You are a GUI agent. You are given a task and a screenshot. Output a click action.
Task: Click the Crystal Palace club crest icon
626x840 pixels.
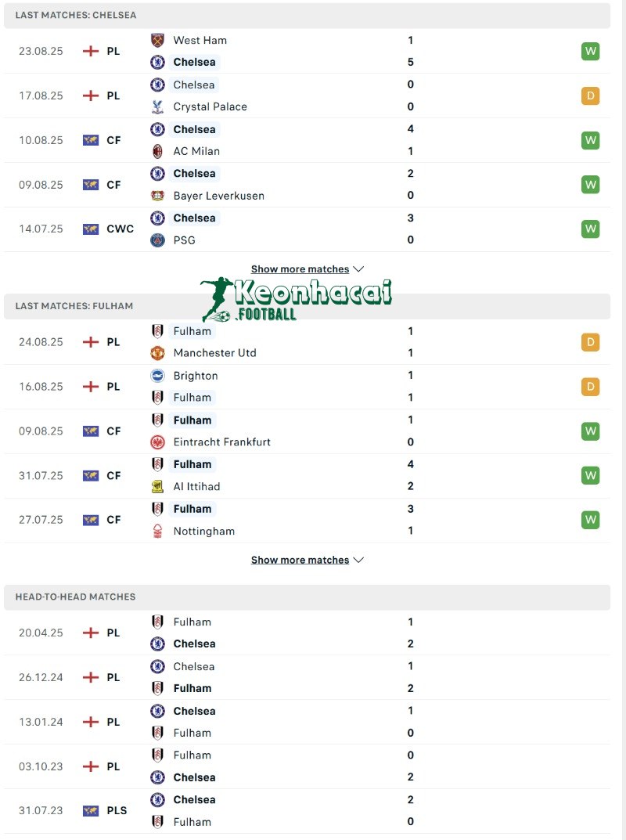point(157,106)
